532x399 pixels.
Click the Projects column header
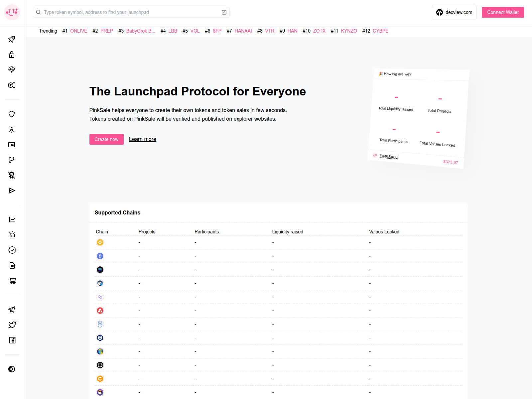click(x=147, y=232)
